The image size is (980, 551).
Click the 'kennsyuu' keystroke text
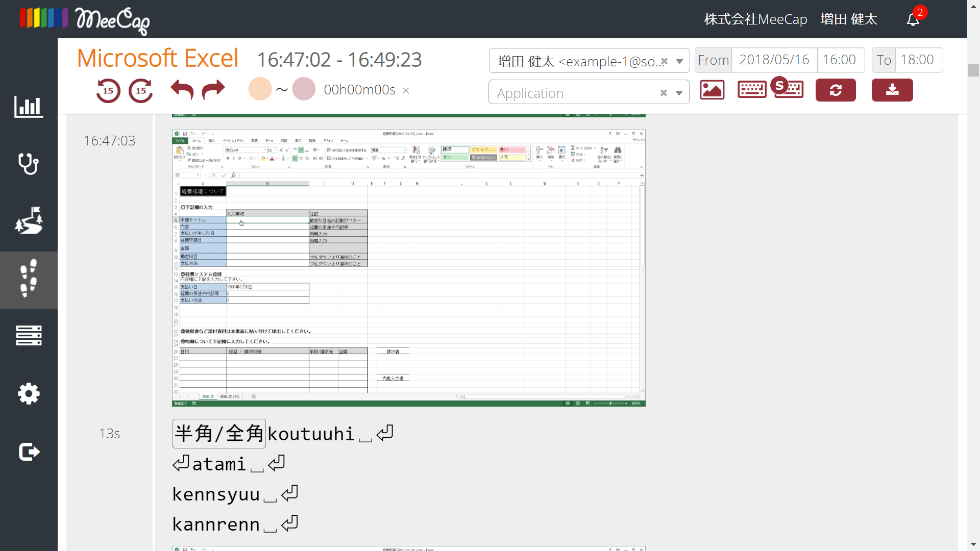click(216, 494)
